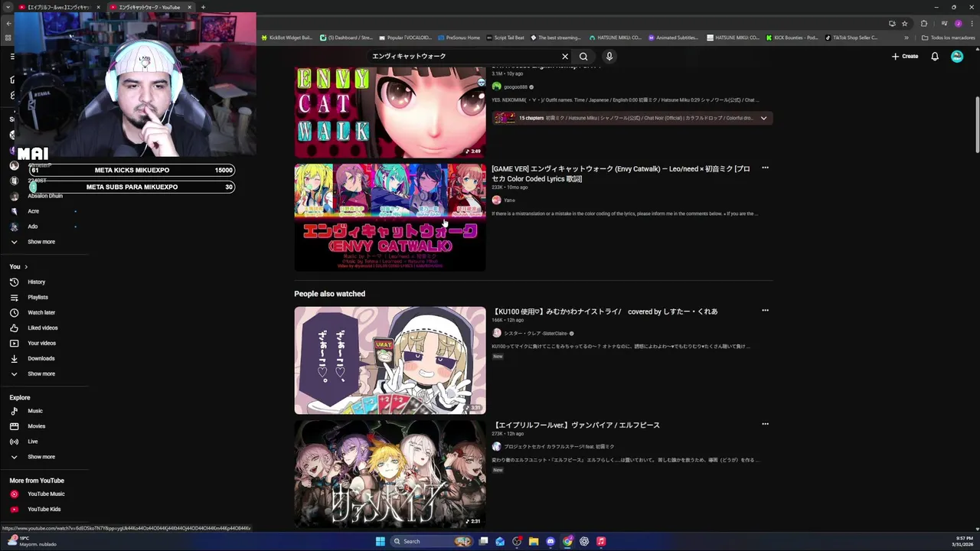
Task: Open more options for the KU100 cover video
Action: pyautogui.click(x=765, y=311)
